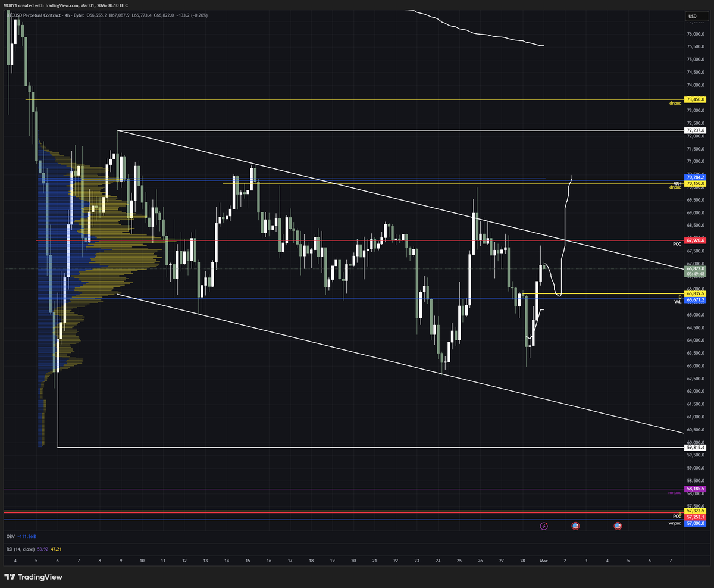
Task: Select the 67,920.6 red POC price label
Action: 695,240
